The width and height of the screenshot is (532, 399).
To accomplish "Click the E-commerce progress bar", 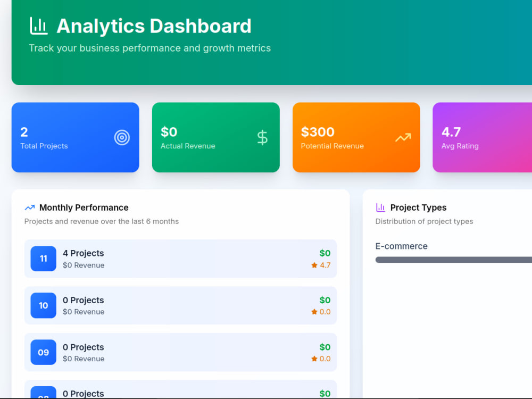I will tap(454, 260).
